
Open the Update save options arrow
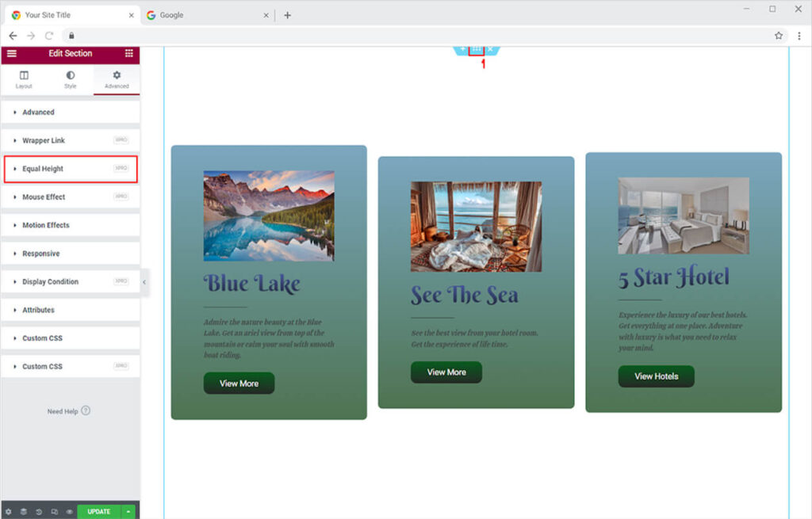tap(128, 512)
